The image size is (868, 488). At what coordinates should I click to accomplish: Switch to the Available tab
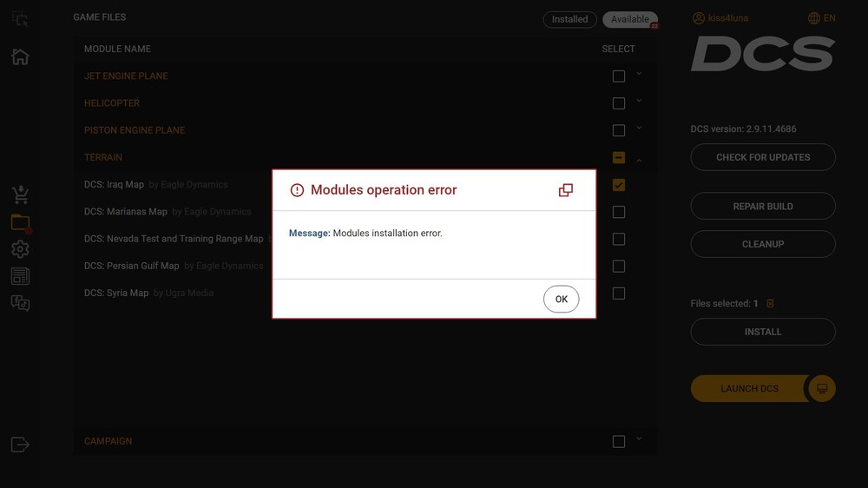tap(630, 19)
